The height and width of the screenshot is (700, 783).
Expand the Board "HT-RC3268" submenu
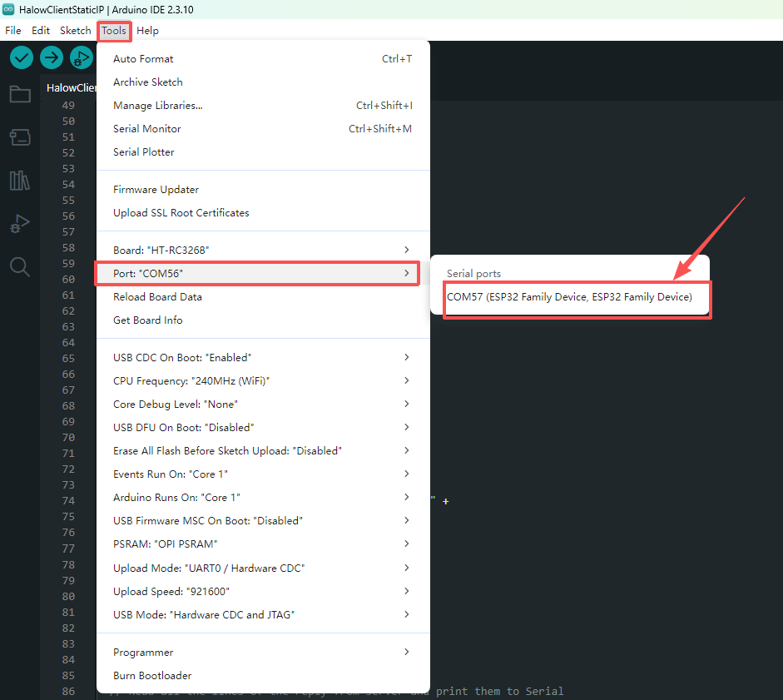[263, 250]
